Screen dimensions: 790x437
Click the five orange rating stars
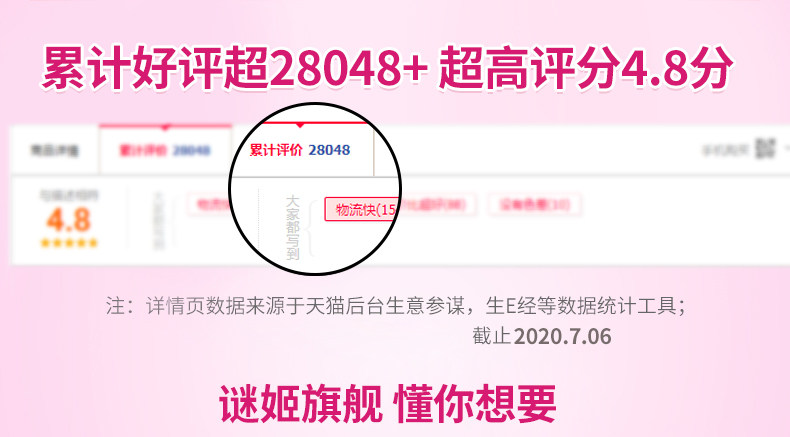[x=69, y=243]
